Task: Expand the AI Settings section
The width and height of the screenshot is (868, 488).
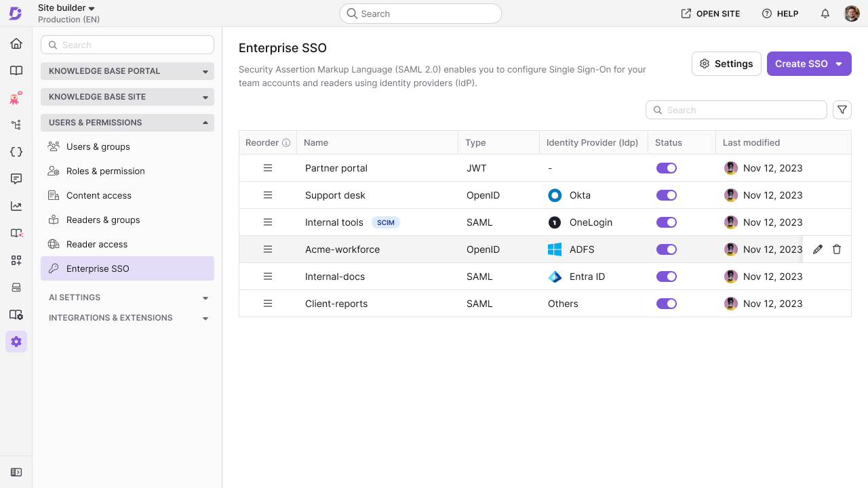Action: [x=127, y=298]
